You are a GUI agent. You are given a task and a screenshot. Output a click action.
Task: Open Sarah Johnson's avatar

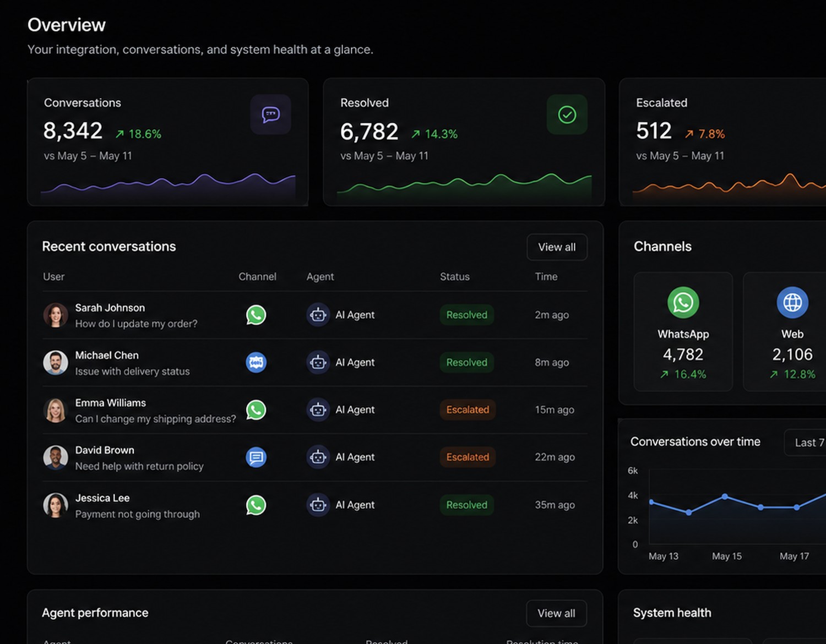tap(56, 315)
